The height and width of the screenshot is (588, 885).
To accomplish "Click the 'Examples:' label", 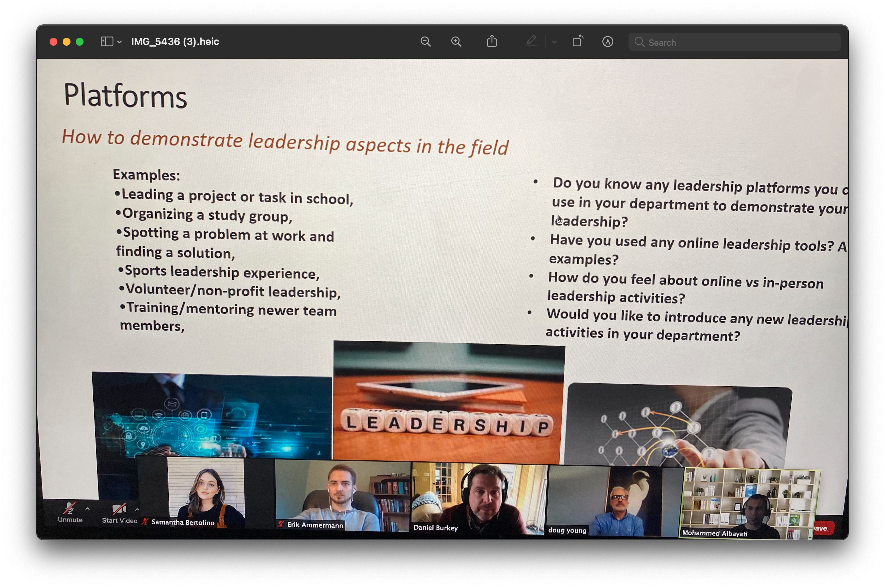I will pos(147,175).
